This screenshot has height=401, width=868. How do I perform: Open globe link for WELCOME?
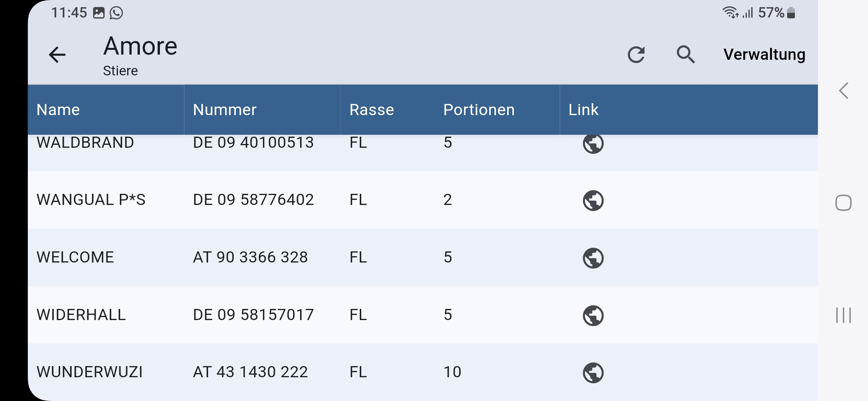click(593, 258)
